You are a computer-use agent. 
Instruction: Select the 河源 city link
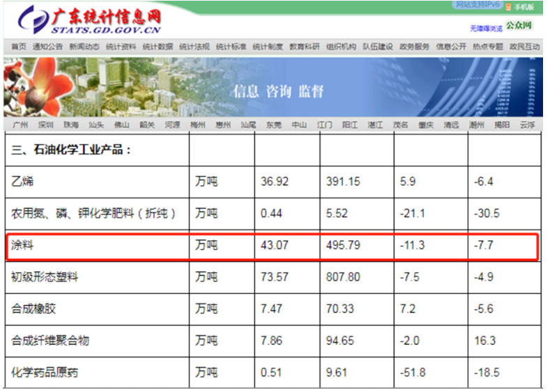click(x=172, y=125)
